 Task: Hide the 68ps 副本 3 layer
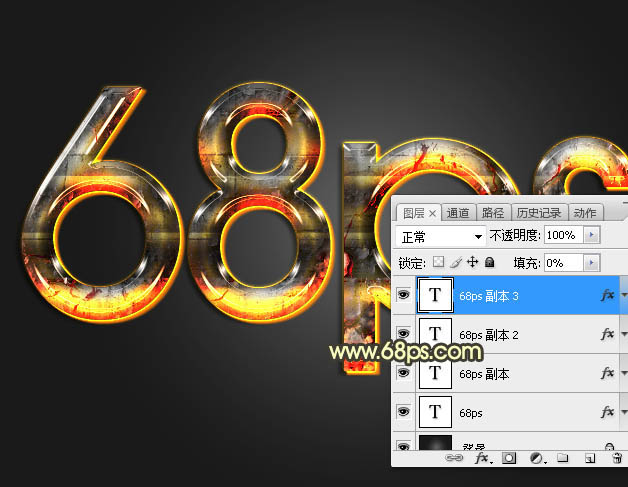pos(403,295)
